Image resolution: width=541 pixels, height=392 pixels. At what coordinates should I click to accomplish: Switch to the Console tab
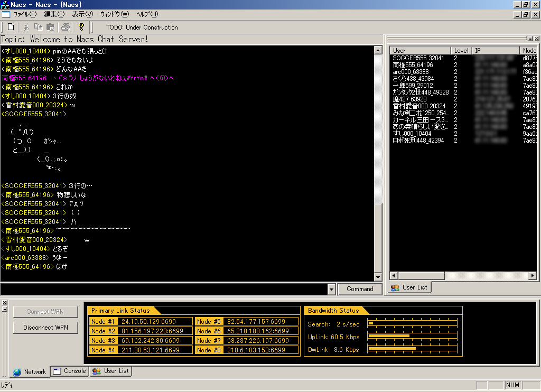(x=70, y=371)
